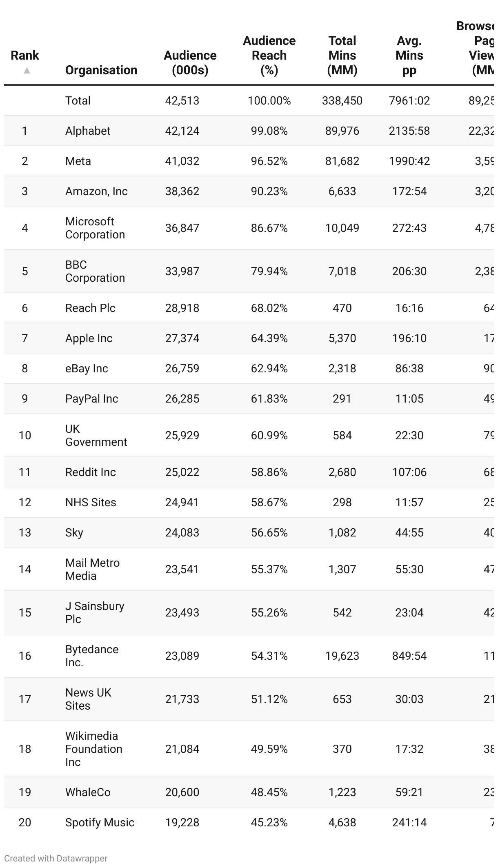This screenshot has width=498, height=868.
Task: Select the Alphabet organisation cell
Action: pos(88,131)
